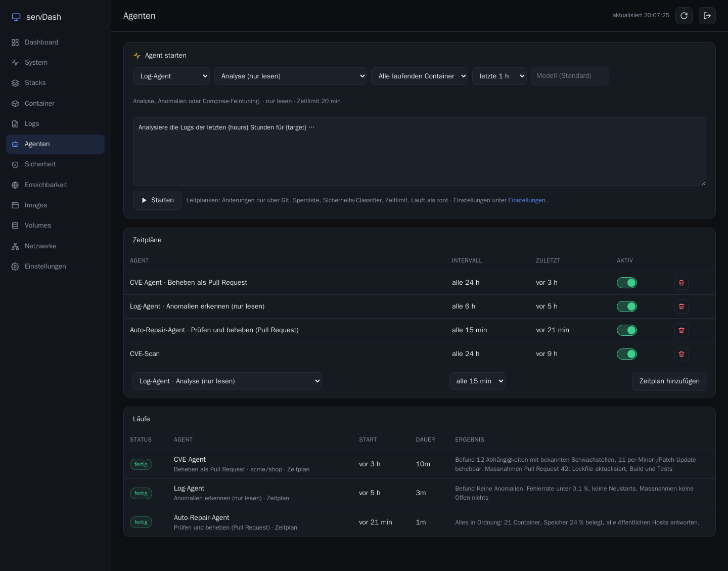Click the aktualisiert 20:07:25 timestamp
Image resolution: width=728 pixels, height=571 pixels.
(x=641, y=16)
